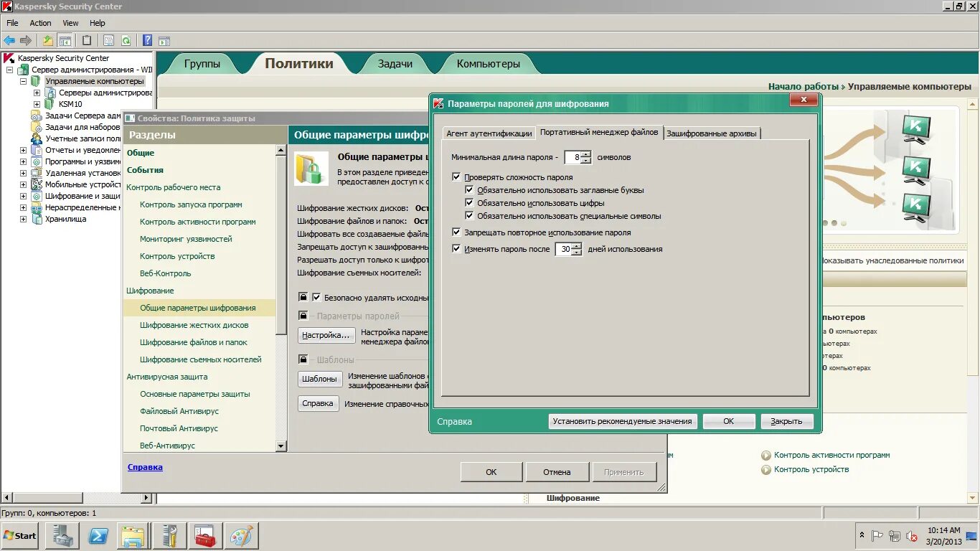The height and width of the screenshot is (551, 980).
Task: Toggle the Show/Hide action pane toolbar icon
Action: 164,40
